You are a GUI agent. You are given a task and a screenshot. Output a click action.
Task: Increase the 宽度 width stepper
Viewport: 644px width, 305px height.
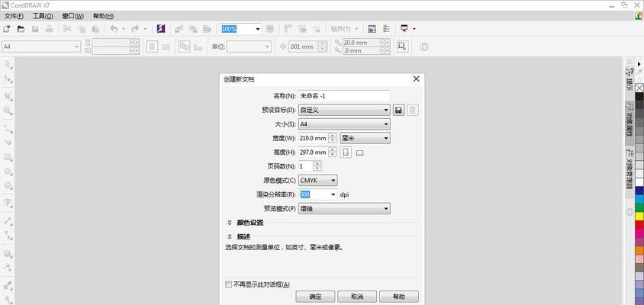(x=332, y=136)
